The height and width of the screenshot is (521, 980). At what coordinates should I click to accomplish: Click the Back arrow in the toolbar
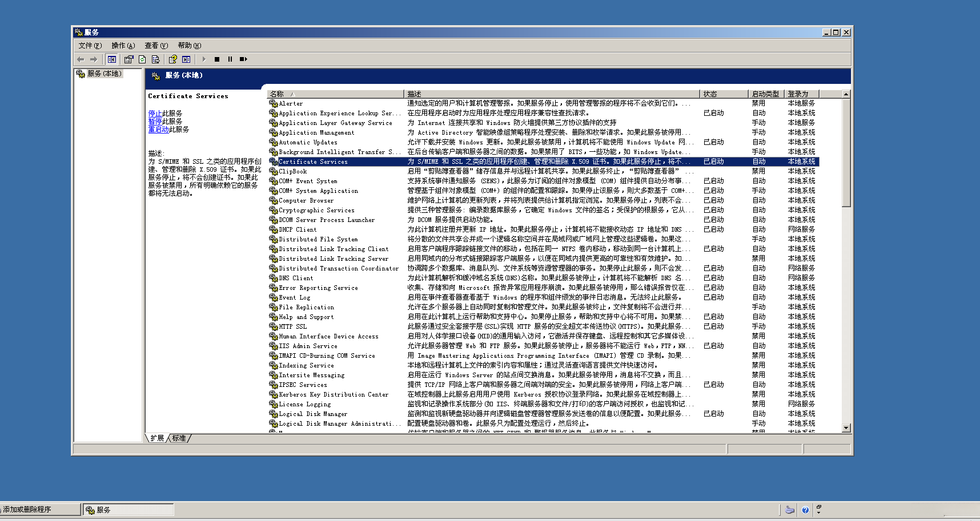(x=81, y=59)
